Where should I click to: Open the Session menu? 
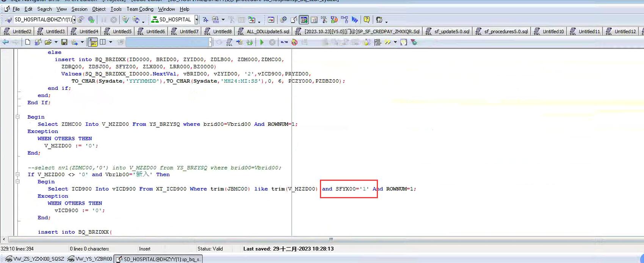click(x=79, y=9)
